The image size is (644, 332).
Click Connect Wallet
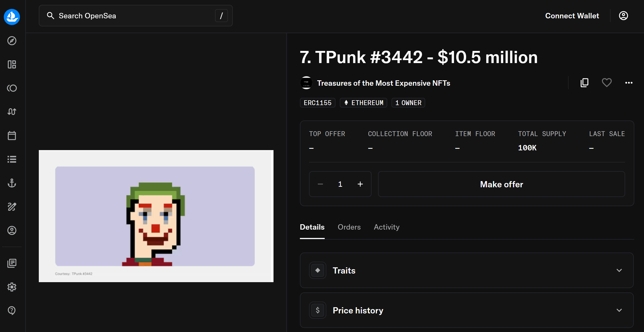[x=572, y=16]
